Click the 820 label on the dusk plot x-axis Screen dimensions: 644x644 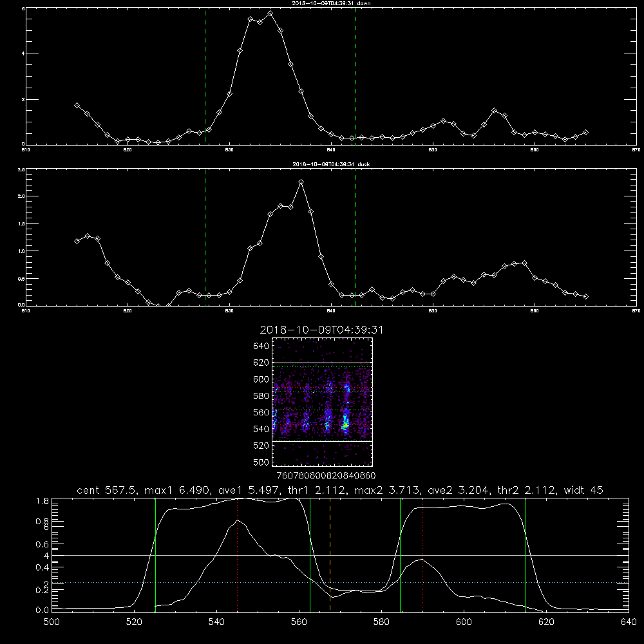128,311
